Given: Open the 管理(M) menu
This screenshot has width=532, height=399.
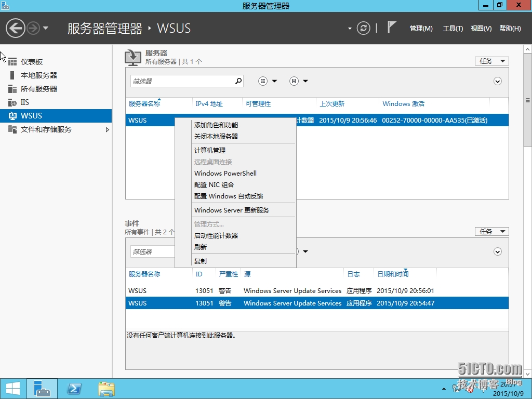Looking at the screenshot, I should pyautogui.click(x=421, y=29).
